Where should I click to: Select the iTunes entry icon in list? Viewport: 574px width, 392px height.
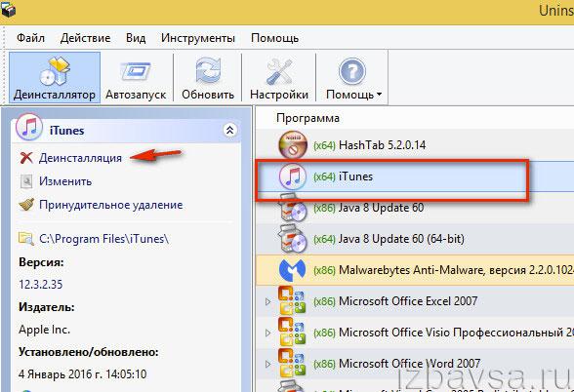(292, 176)
